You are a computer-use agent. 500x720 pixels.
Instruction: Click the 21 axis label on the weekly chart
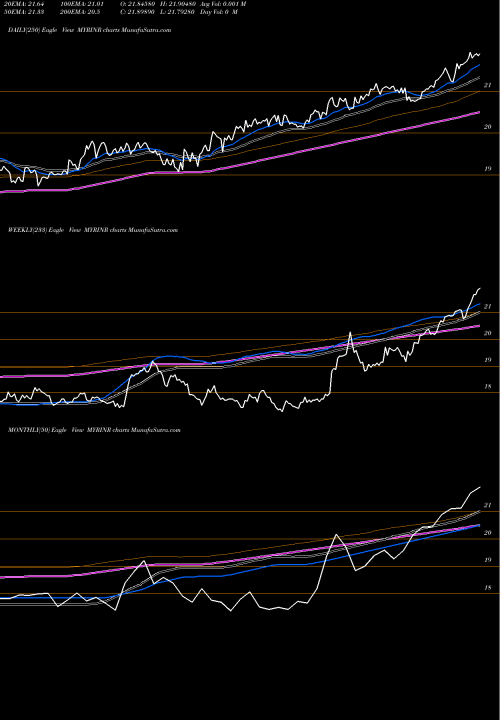click(x=488, y=307)
